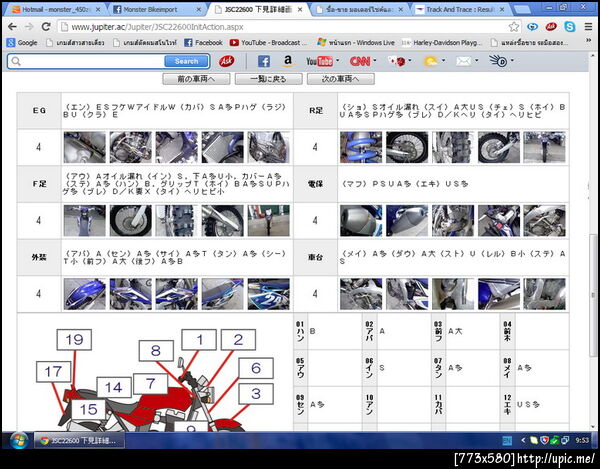
Task: Click the red Ask toolbar logo
Action: pos(227,61)
